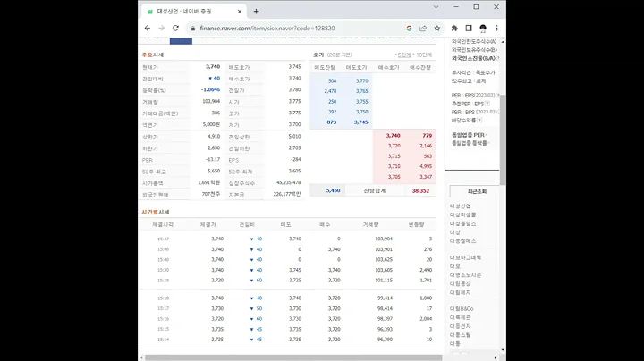Click the highlighted blue page tab
This screenshot has width=644, height=361.
181,40
